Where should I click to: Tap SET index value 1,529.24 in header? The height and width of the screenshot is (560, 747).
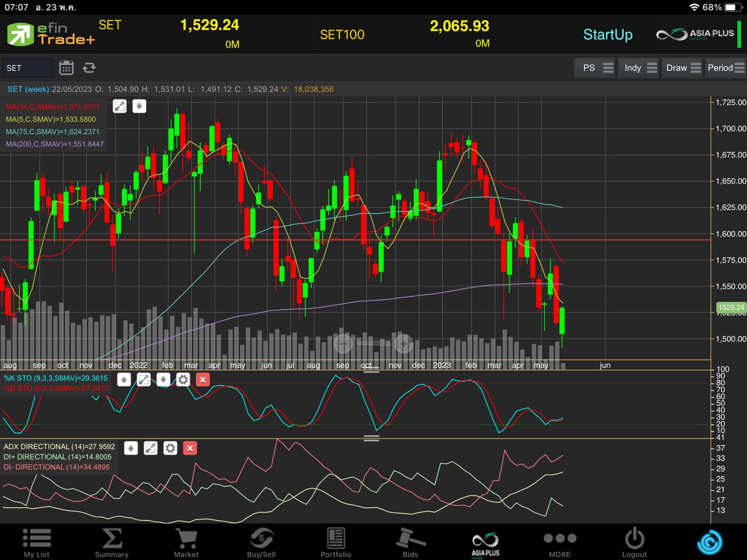(x=210, y=25)
